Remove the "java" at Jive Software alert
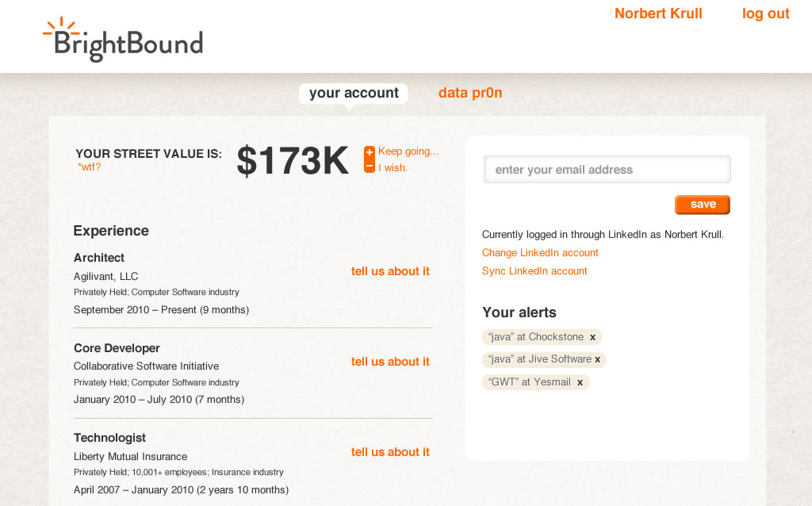This screenshot has width=812, height=506. pos(598,359)
